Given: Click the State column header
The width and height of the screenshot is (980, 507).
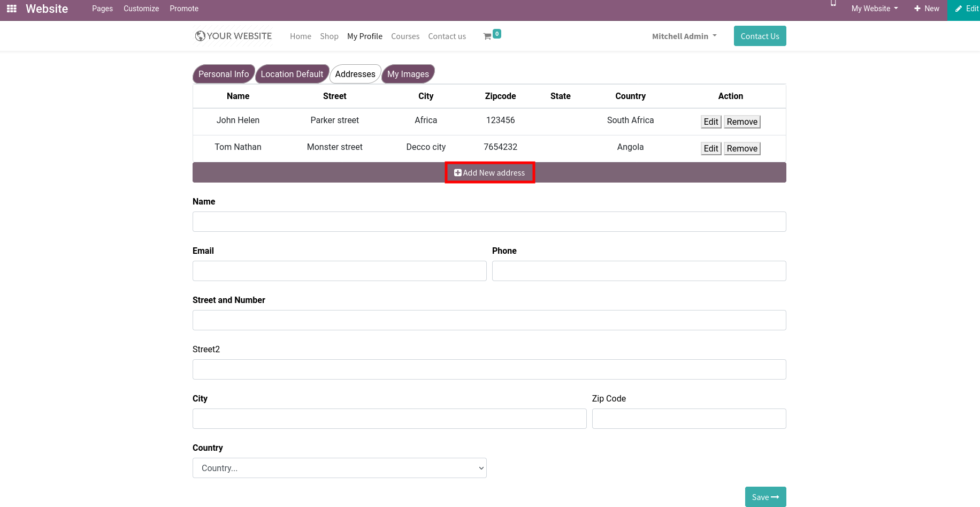Looking at the screenshot, I should [560, 96].
